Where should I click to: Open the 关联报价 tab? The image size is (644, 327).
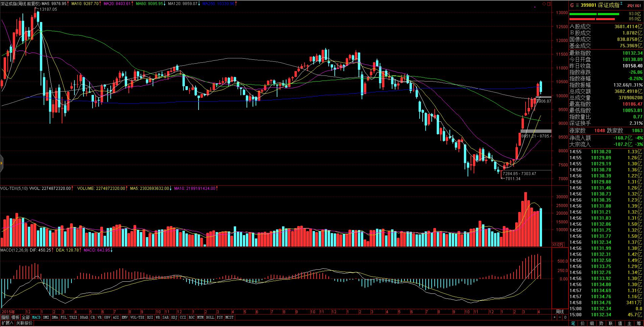coord(24,323)
